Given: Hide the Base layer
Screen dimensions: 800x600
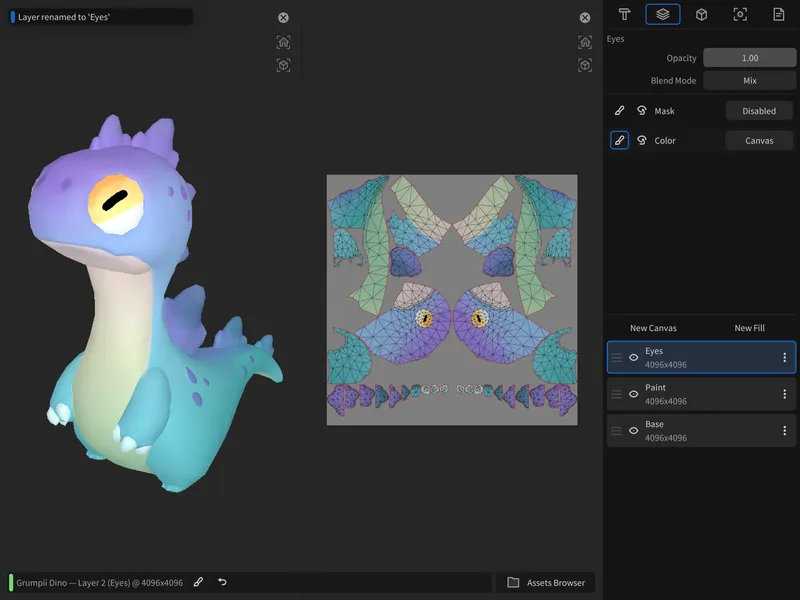Looking at the screenshot, I should pos(633,431).
